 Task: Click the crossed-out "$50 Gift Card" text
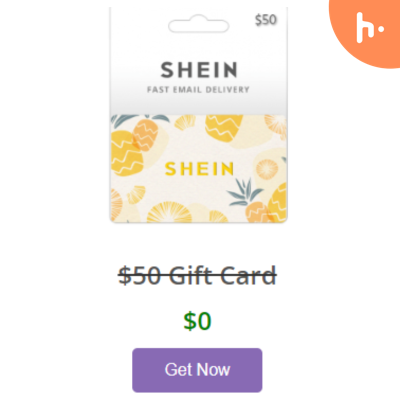coord(197,276)
